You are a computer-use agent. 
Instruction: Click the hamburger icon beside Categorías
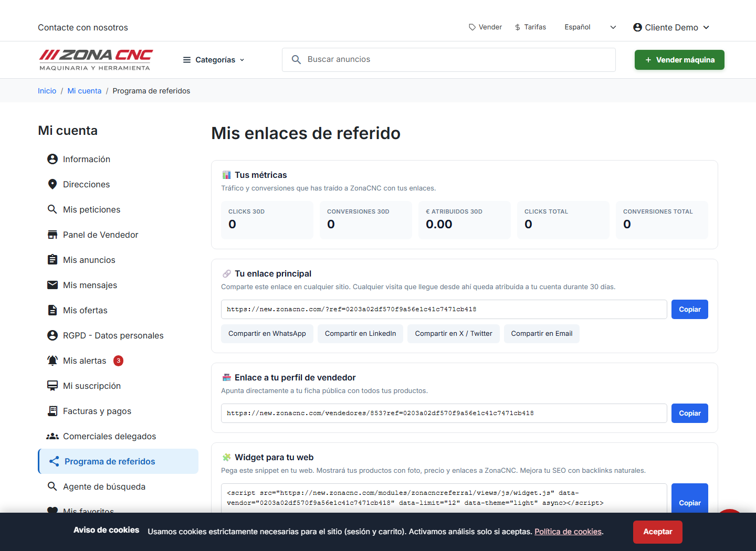[x=187, y=60]
